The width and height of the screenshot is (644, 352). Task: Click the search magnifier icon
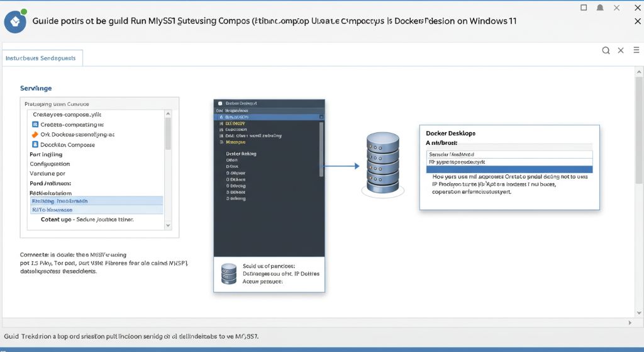pyautogui.click(x=606, y=50)
